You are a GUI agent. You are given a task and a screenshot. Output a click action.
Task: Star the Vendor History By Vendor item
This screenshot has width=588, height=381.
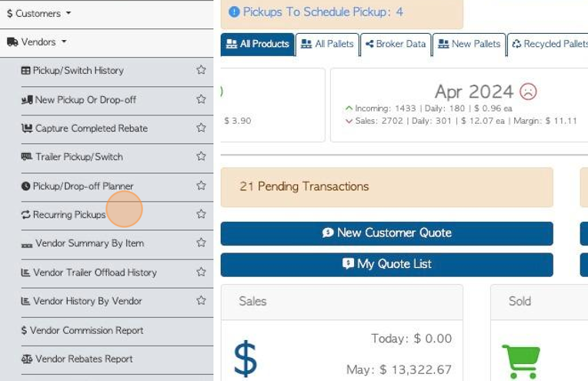click(x=201, y=301)
